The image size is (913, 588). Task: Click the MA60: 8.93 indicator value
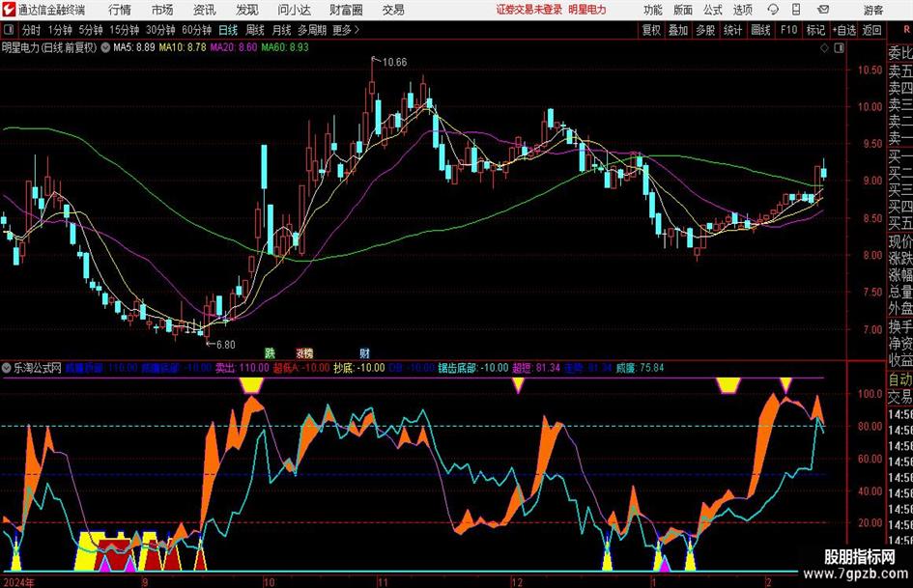[x=285, y=47]
